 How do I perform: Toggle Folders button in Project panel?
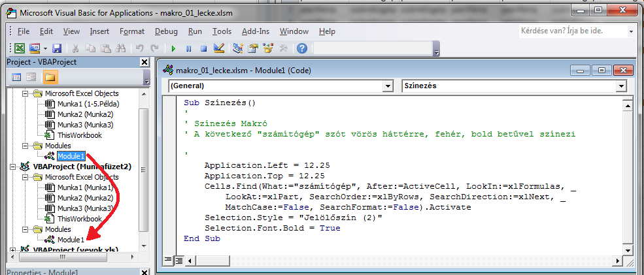[x=50, y=77]
